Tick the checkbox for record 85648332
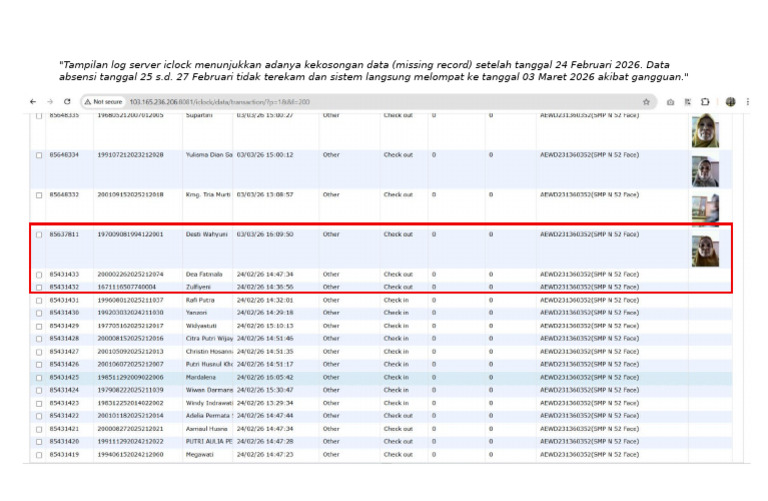Screen dimensions: 768x501 39,195
